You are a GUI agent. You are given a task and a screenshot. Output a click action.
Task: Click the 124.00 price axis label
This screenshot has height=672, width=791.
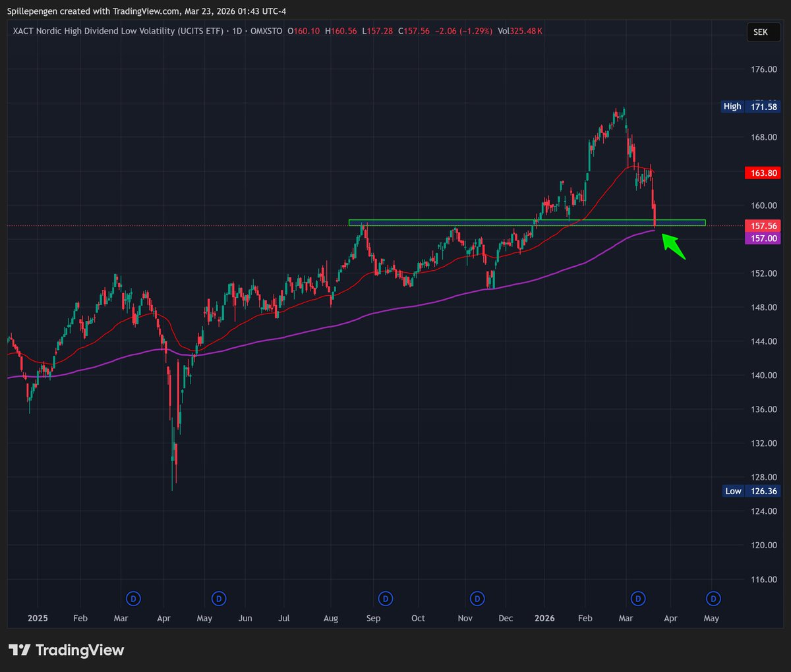763,511
